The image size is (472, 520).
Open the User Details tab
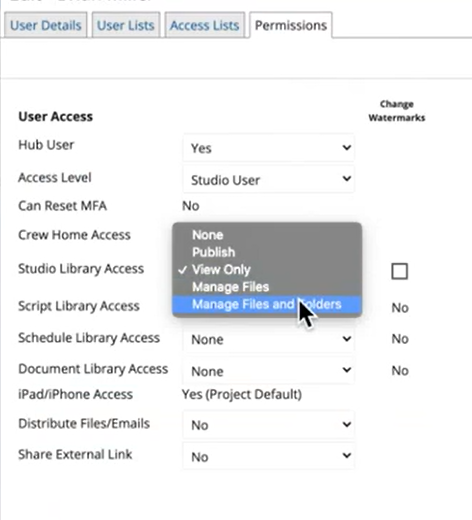tap(46, 25)
